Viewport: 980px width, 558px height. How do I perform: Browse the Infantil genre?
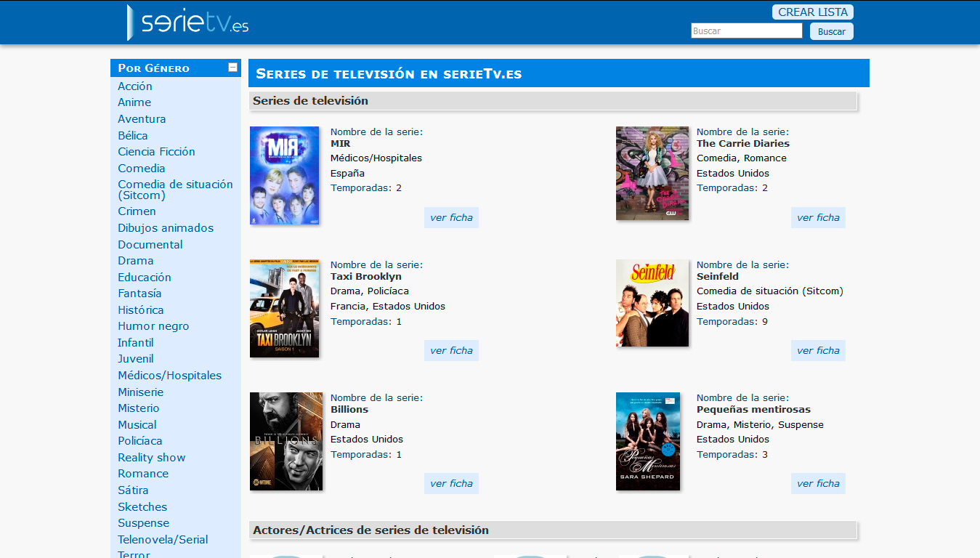[136, 343]
